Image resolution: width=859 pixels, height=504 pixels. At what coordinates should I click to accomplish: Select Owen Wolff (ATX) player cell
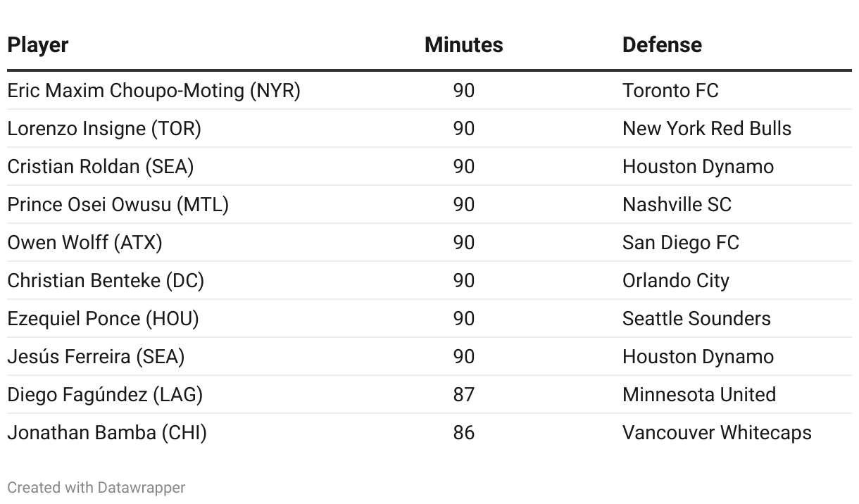[84, 243]
